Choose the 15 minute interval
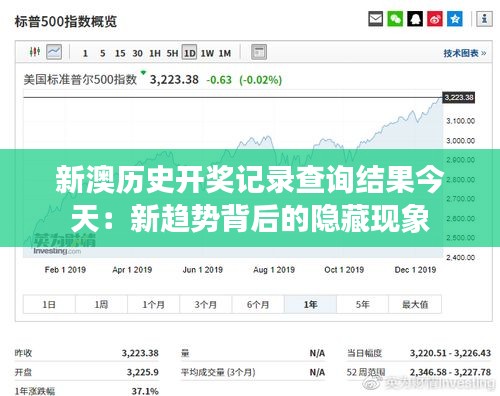Screen dimensions: 500x396 tap(120, 53)
